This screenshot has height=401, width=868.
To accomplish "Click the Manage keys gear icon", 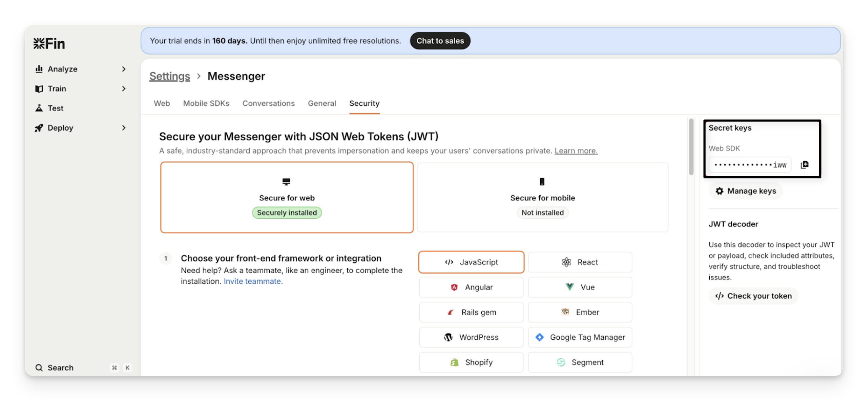I will pos(719,191).
